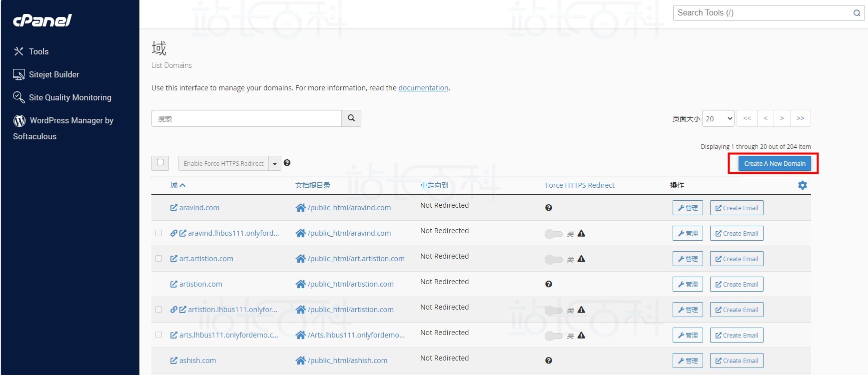Click the search magnifier button beside the domain search
Image resolution: width=868 pixels, height=375 pixels.
(351, 118)
